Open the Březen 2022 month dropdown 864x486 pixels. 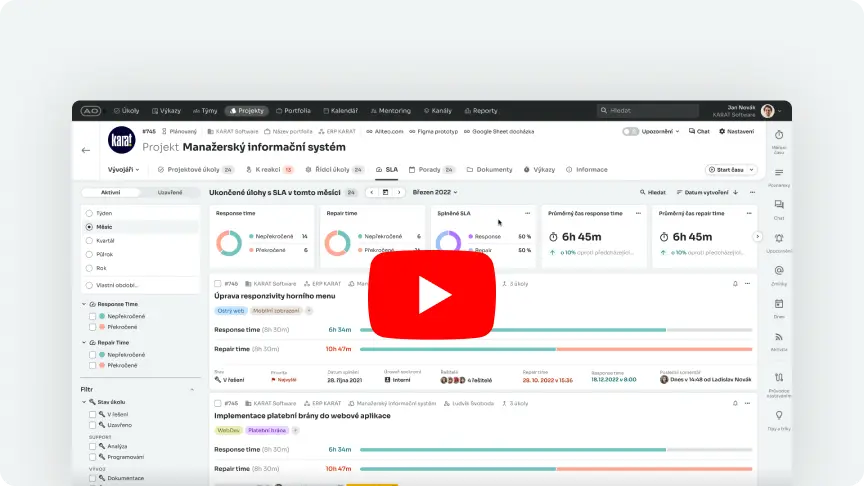click(435, 192)
